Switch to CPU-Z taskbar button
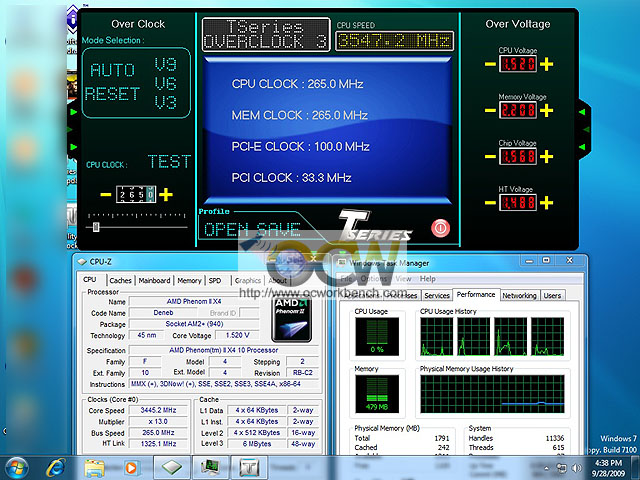The width and height of the screenshot is (640, 480). coord(172,467)
